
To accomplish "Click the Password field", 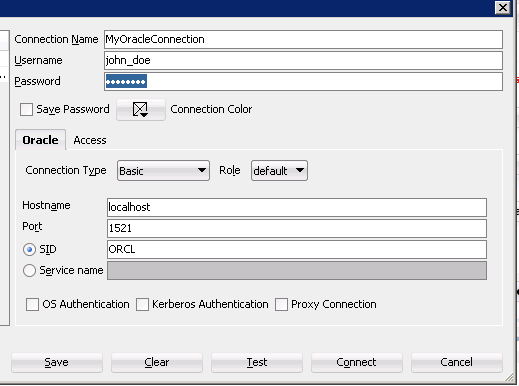I will click(303, 81).
